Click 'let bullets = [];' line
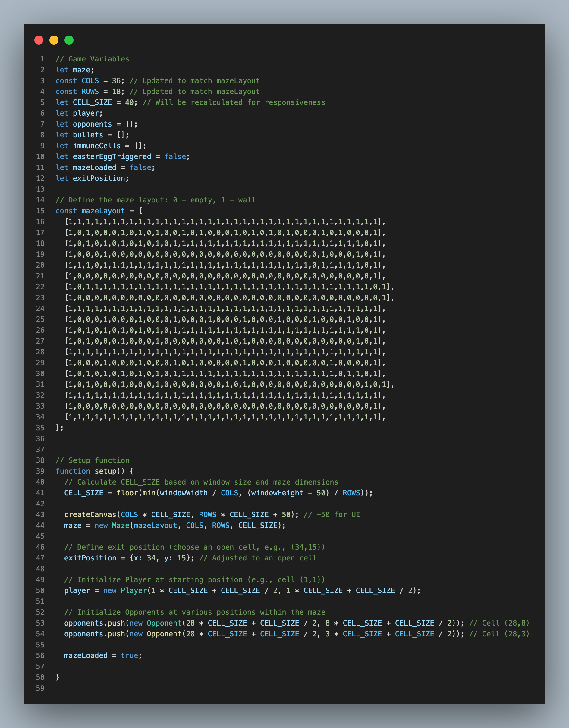The height and width of the screenshot is (728, 569). tap(92, 135)
